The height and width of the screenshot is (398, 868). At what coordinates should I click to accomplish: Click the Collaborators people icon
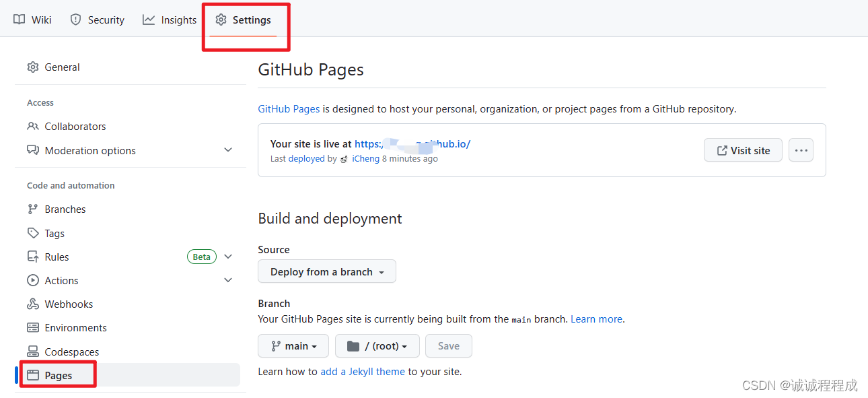(32, 126)
